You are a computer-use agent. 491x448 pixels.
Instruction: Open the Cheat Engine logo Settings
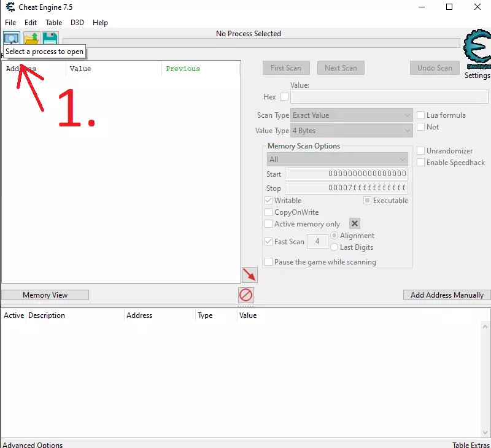[x=477, y=50]
